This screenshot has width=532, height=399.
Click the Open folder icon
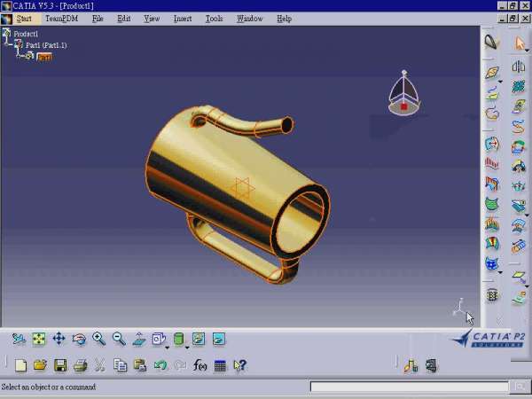tap(40, 365)
